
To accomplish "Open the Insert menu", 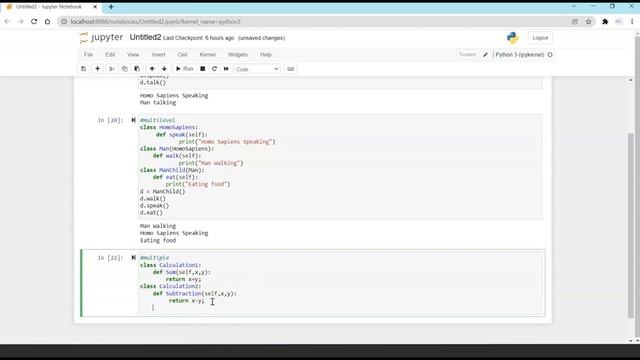I will point(158,55).
